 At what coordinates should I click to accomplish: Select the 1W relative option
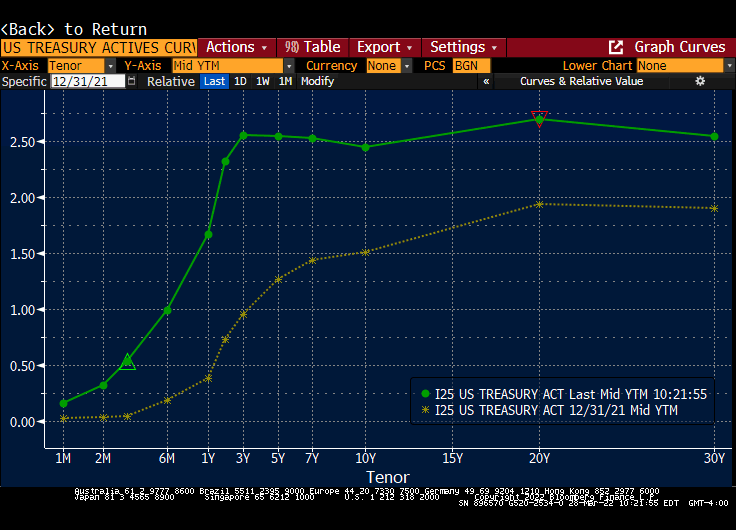point(263,81)
